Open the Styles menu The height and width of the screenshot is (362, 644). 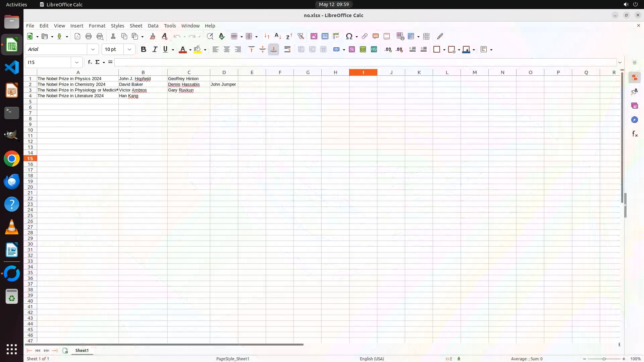[117, 26]
